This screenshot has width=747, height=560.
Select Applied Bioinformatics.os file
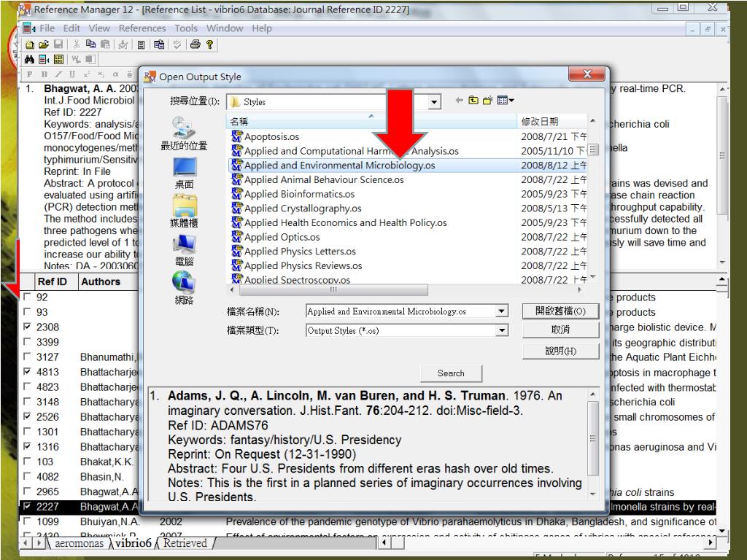coord(299,194)
